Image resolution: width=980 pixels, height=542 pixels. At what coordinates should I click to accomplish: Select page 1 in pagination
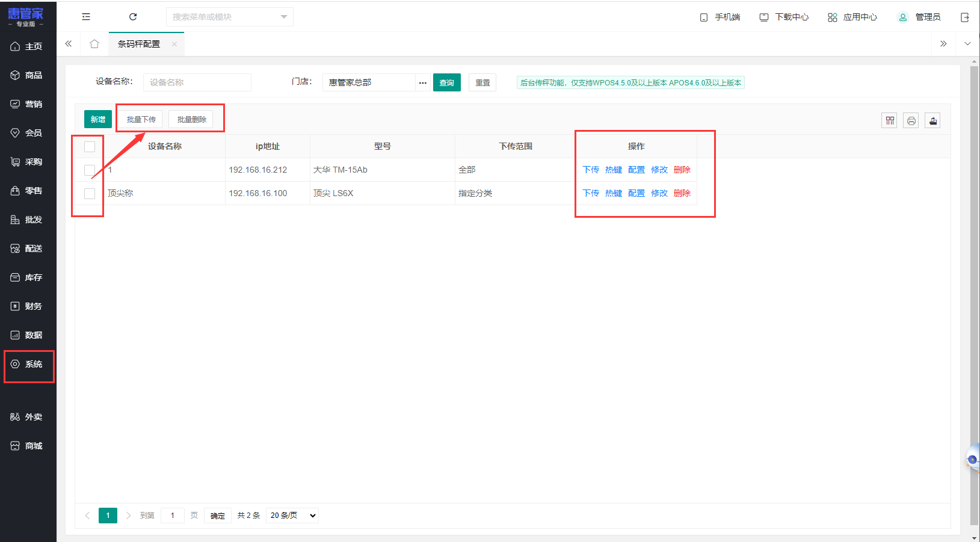108,516
